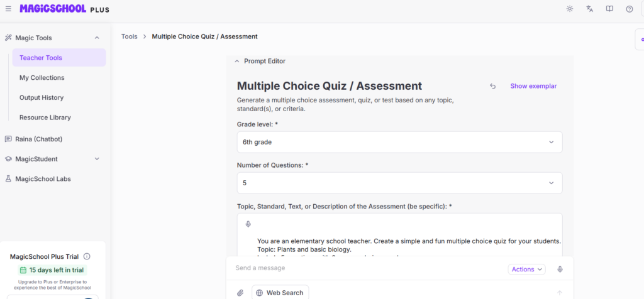This screenshot has width=644, height=299.
Task: Open the Number of Questions dropdown
Action: (x=399, y=183)
